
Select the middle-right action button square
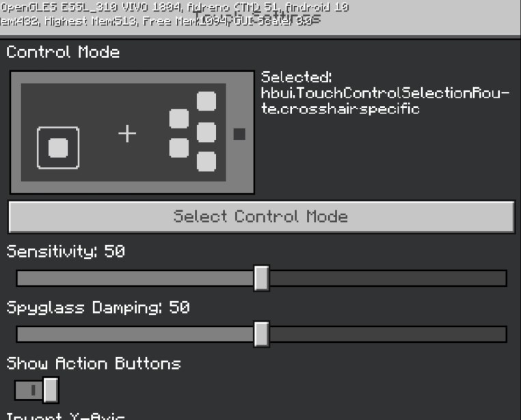pyautogui.click(x=206, y=132)
